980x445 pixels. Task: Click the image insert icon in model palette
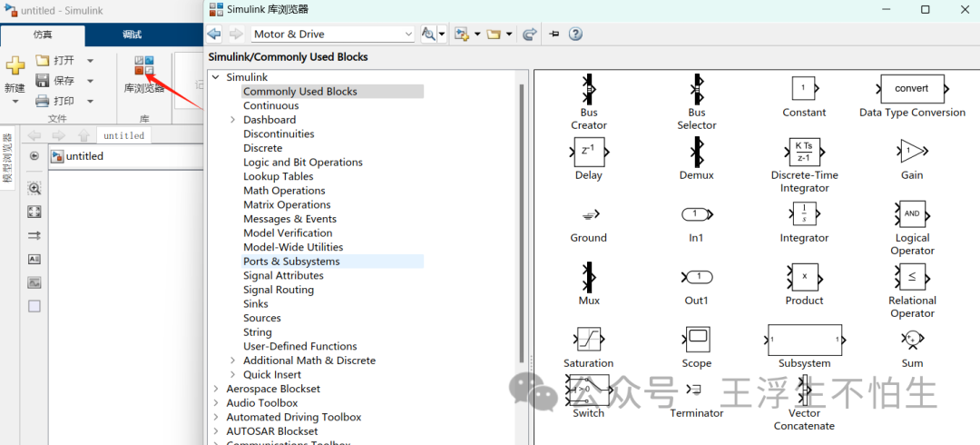[34, 283]
